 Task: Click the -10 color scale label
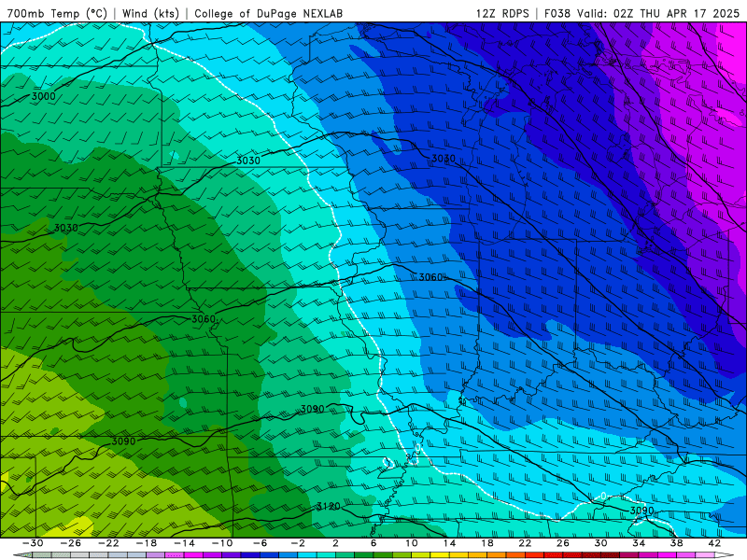coord(222,543)
